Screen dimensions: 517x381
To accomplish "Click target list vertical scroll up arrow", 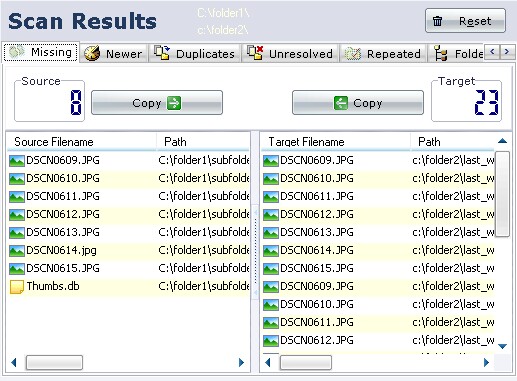I will (502, 141).
